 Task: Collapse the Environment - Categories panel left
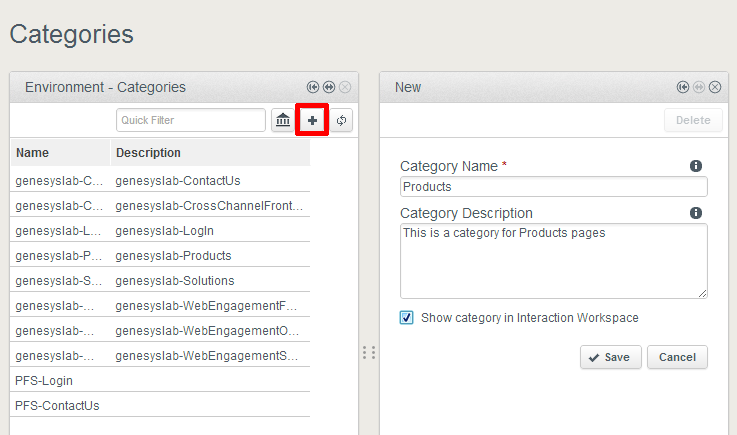coord(313,87)
